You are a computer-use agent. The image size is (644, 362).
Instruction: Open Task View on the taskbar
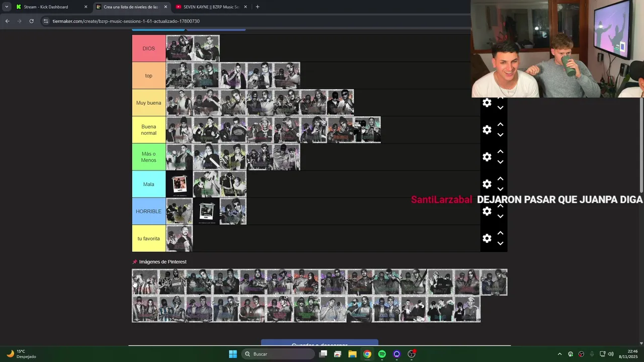click(x=323, y=354)
